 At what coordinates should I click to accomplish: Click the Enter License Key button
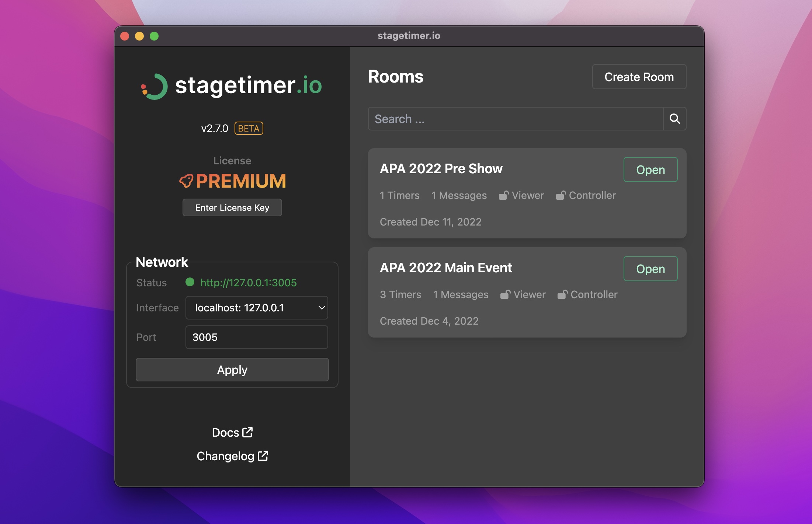click(x=233, y=207)
